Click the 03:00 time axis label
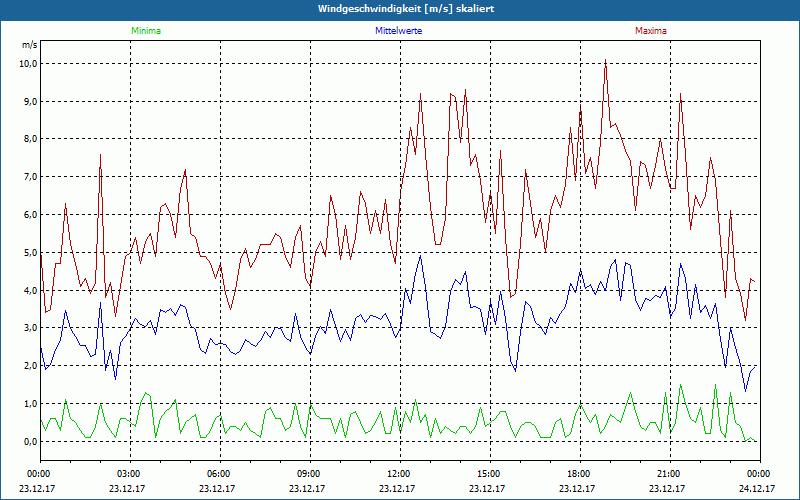The width and height of the screenshot is (800, 500). [x=128, y=474]
